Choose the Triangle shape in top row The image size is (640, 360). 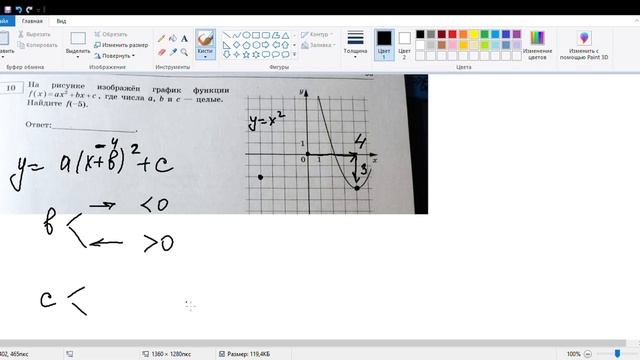[285, 36]
